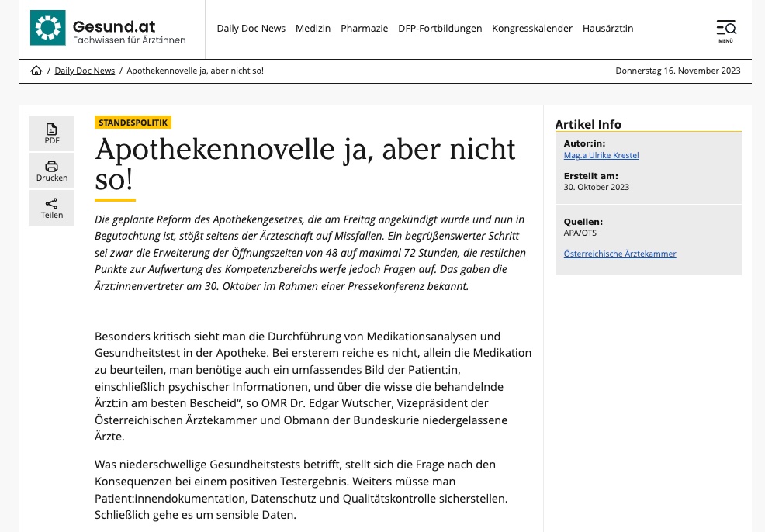The image size is (765, 532).
Task: Click the article headline Apothekennovelle
Action: 305,163
